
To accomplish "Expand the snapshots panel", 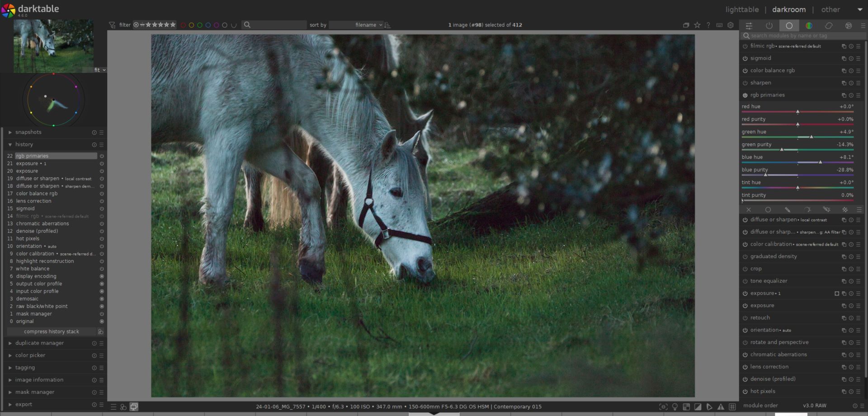I will point(10,132).
